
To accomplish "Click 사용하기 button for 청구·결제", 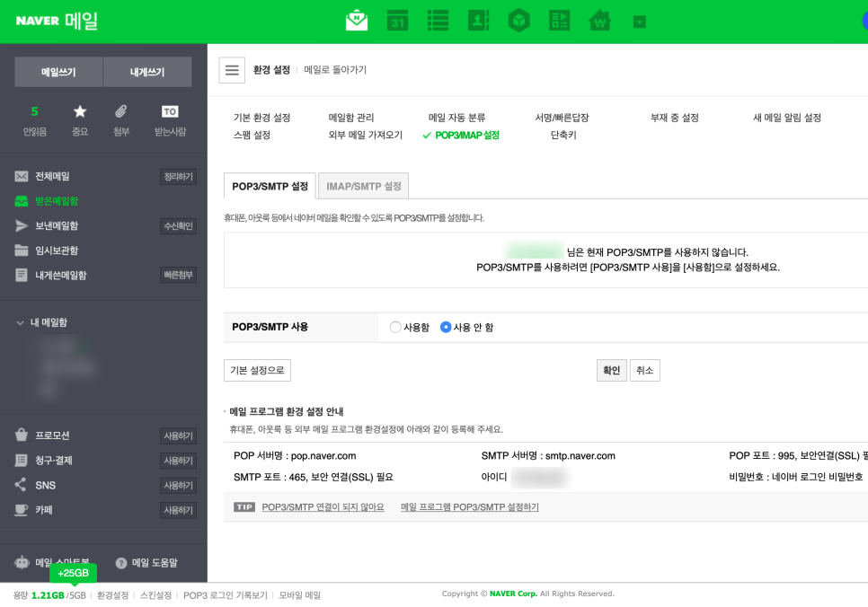I will 178,461.
